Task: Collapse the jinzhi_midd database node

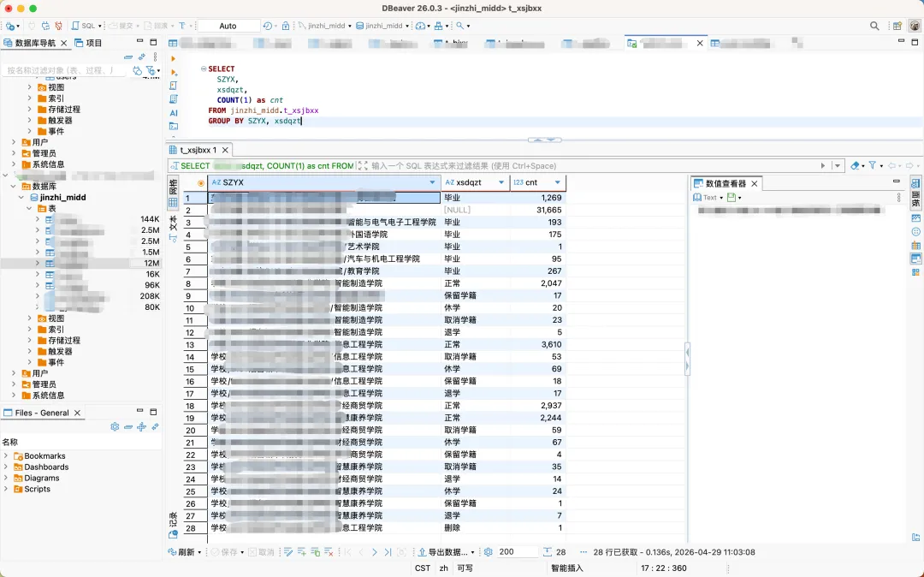Action: pyautogui.click(x=21, y=198)
